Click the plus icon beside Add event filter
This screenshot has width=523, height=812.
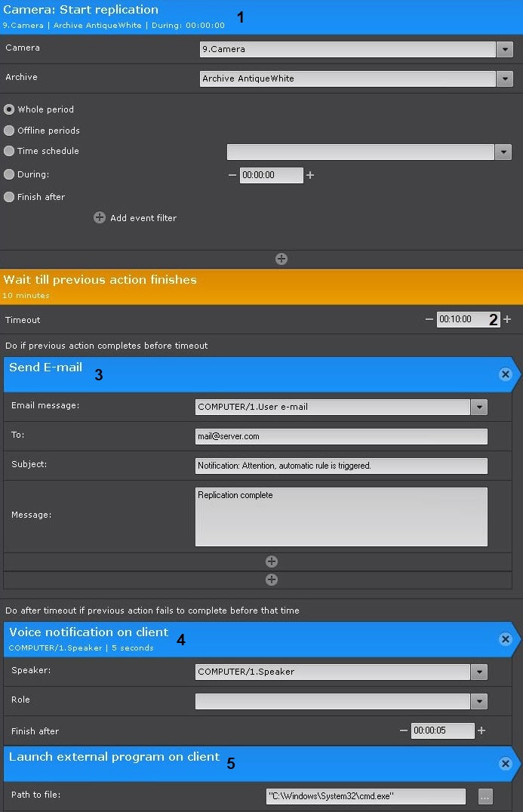(100, 217)
